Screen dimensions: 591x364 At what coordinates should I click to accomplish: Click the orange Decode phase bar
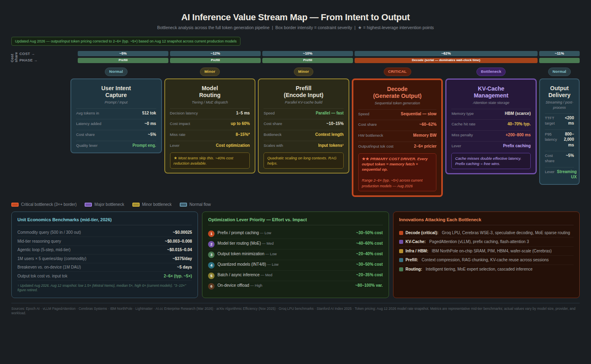point(446,60)
